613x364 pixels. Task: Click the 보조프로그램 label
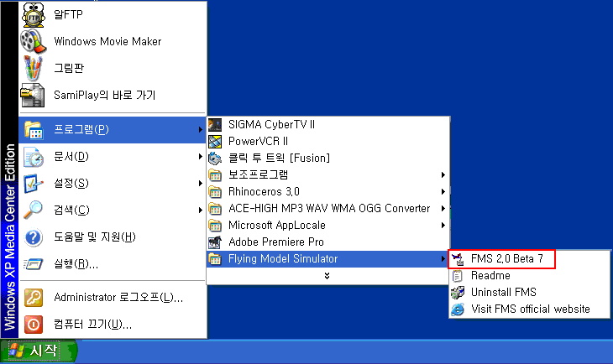[258, 175]
